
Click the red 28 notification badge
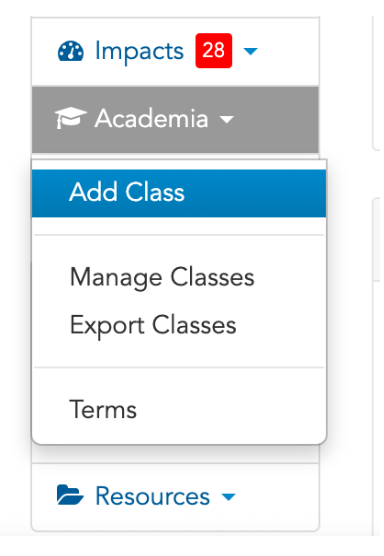pos(214,51)
